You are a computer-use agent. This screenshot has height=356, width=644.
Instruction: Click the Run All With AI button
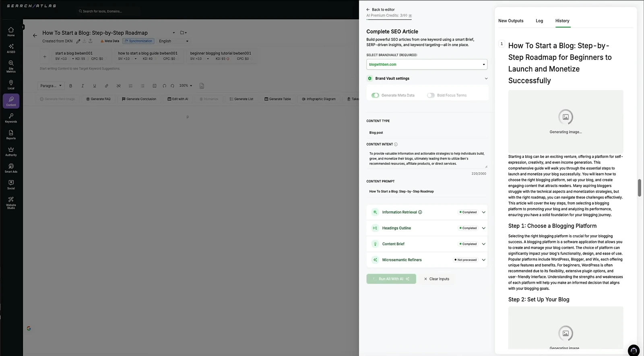click(391, 279)
